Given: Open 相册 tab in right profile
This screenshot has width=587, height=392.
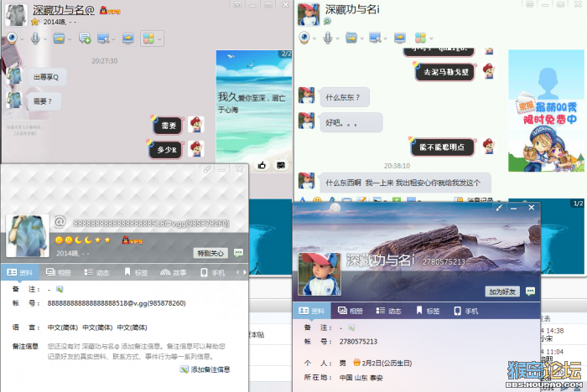Looking at the screenshot, I should click(x=351, y=311).
